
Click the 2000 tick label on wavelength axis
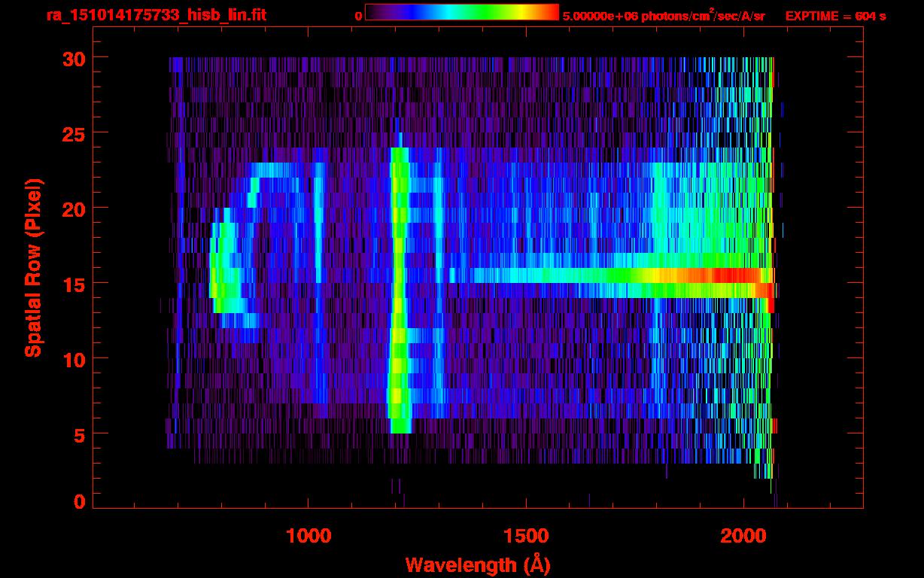[743, 535]
